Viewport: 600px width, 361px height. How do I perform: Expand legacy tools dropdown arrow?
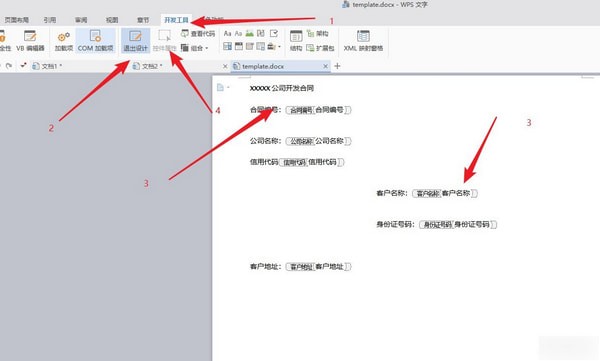coord(279,47)
